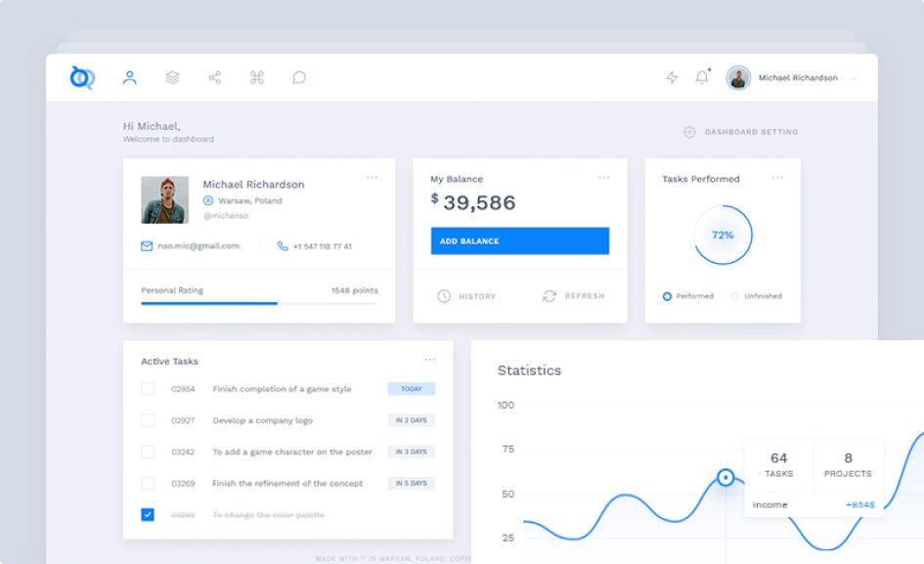Open the Tasks Performed card menu

click(x=779, y=178)
